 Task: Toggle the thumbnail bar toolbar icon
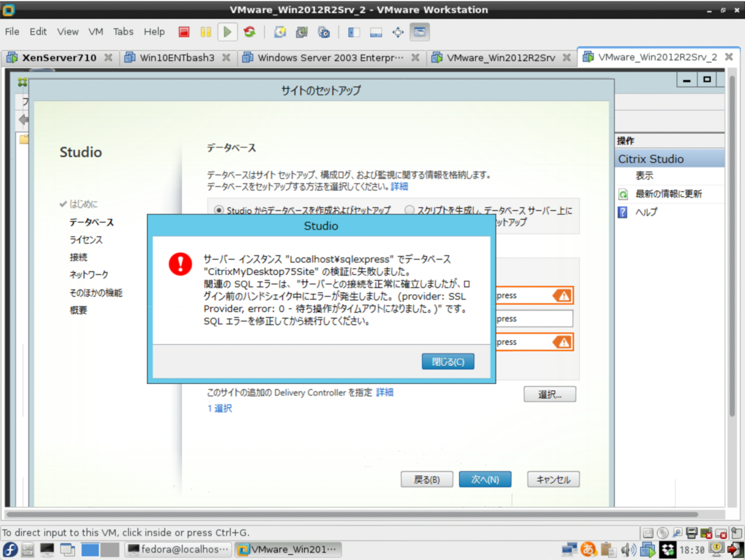376,32
